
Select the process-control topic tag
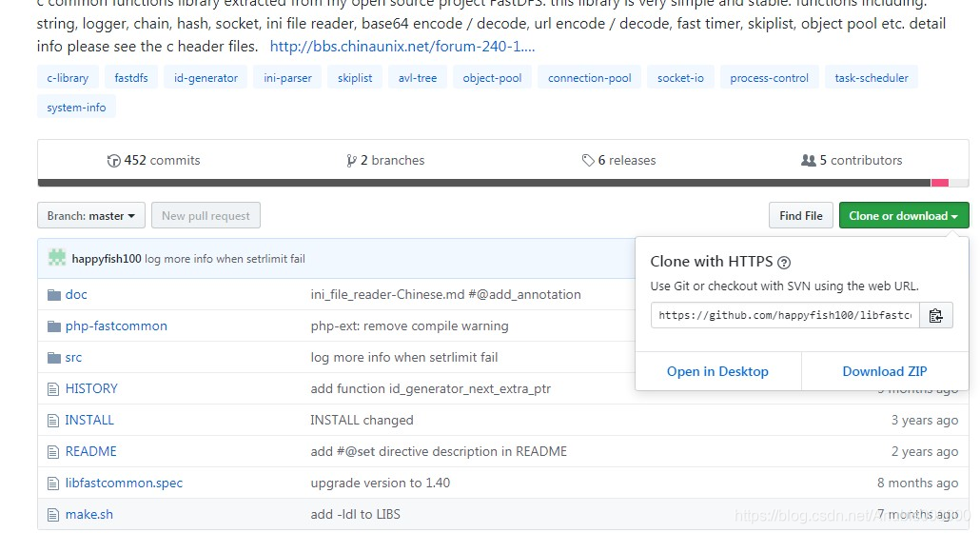click(x=770, y=78)
